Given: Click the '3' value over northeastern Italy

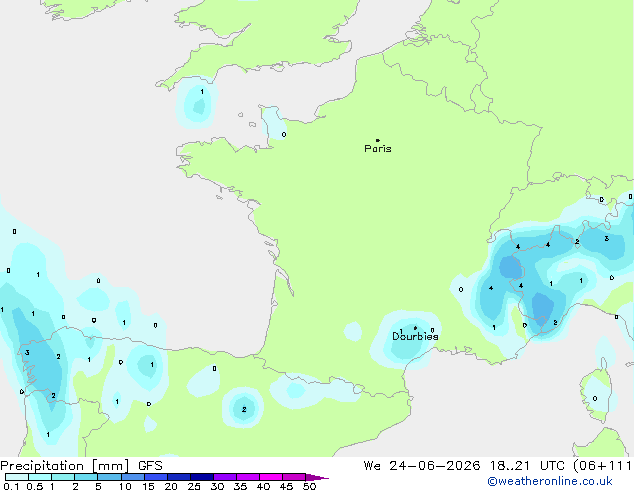Looking at the screenshot, I should click(x=607, y=239).
